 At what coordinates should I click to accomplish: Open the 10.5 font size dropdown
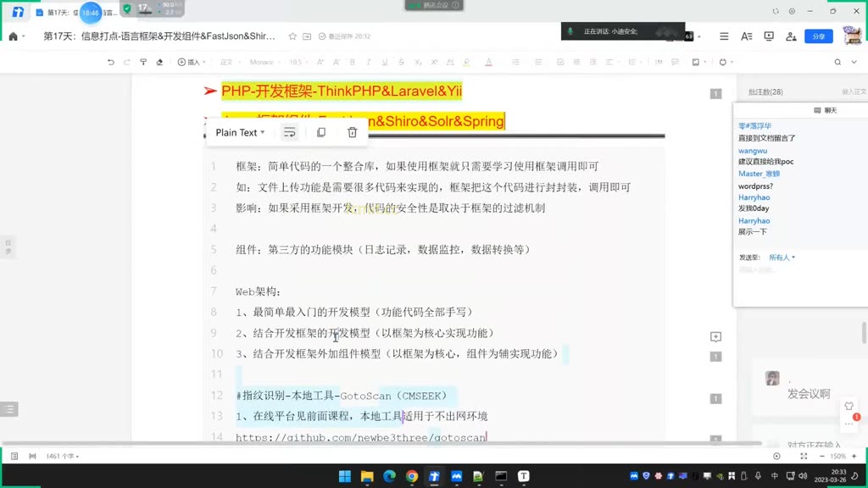[x=299, y=62]
